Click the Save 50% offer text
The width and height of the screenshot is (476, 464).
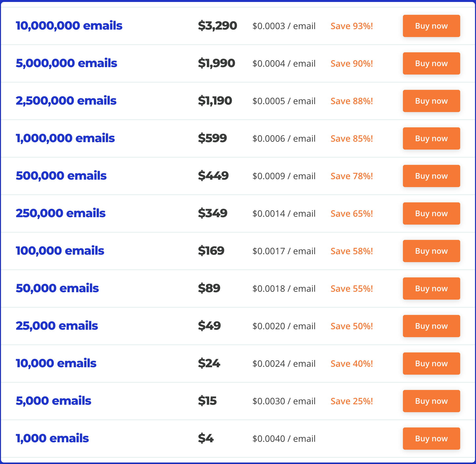point(351,326)
